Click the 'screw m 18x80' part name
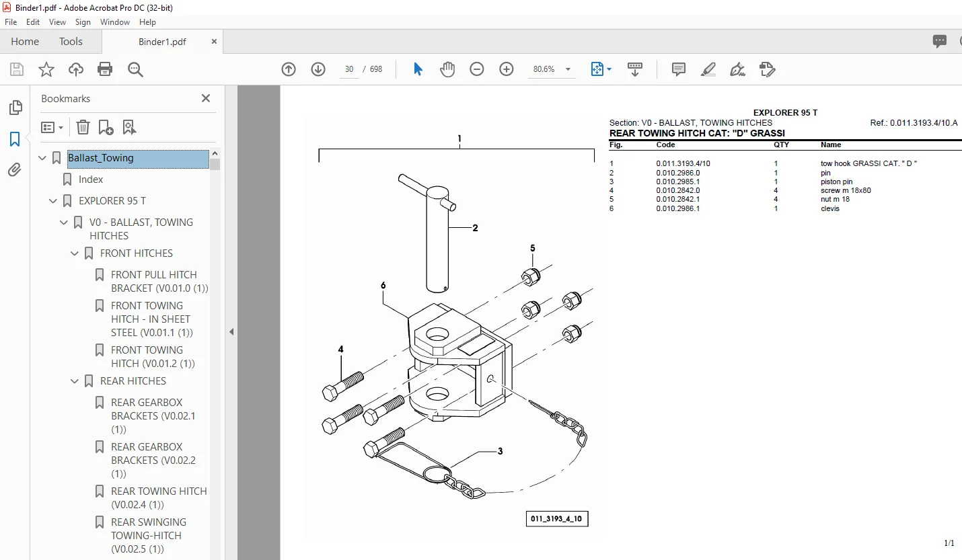This screenshot has width=962, height=560. click(846, 190)
